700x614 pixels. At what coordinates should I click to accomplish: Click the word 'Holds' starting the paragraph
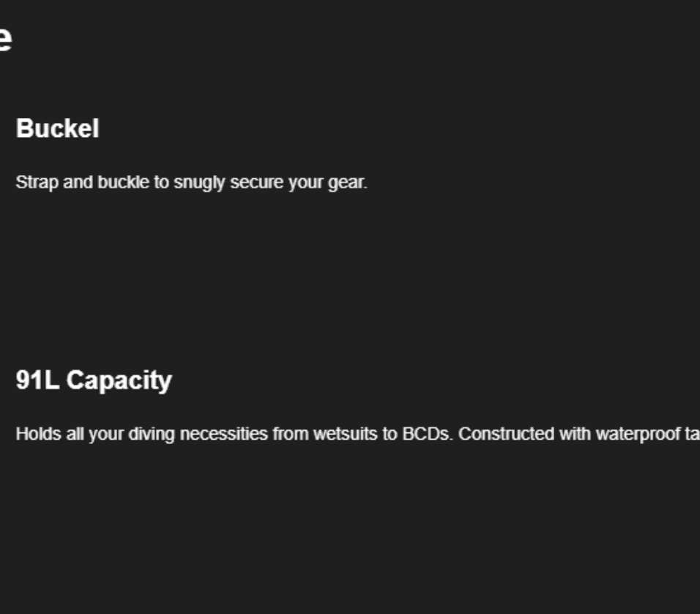tap(38, 434)
